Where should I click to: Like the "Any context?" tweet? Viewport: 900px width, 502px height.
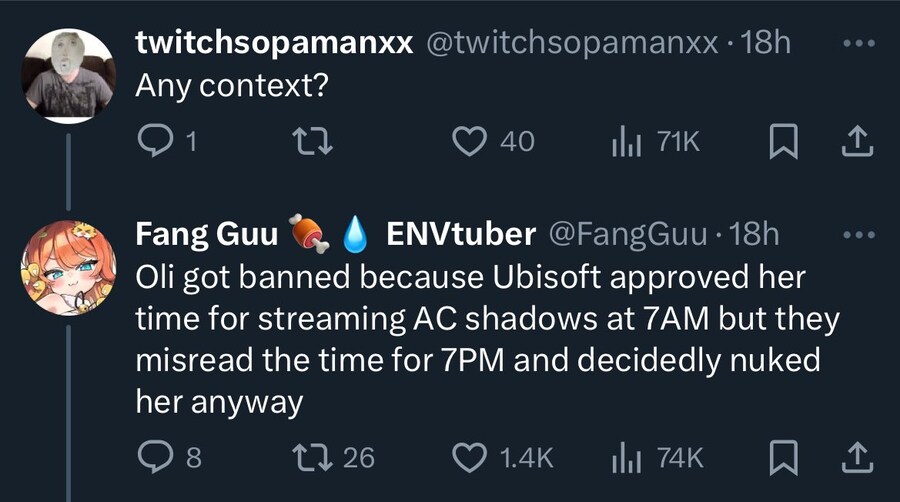pos(469,142)
